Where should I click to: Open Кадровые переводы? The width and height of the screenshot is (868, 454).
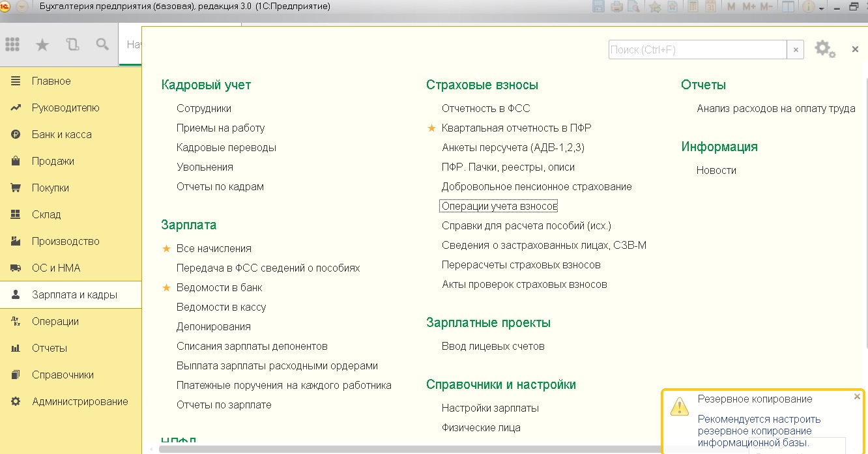tap(226, 147)
